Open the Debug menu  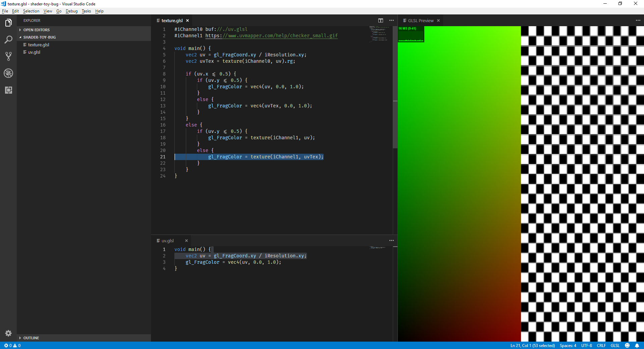coord(71,11)
